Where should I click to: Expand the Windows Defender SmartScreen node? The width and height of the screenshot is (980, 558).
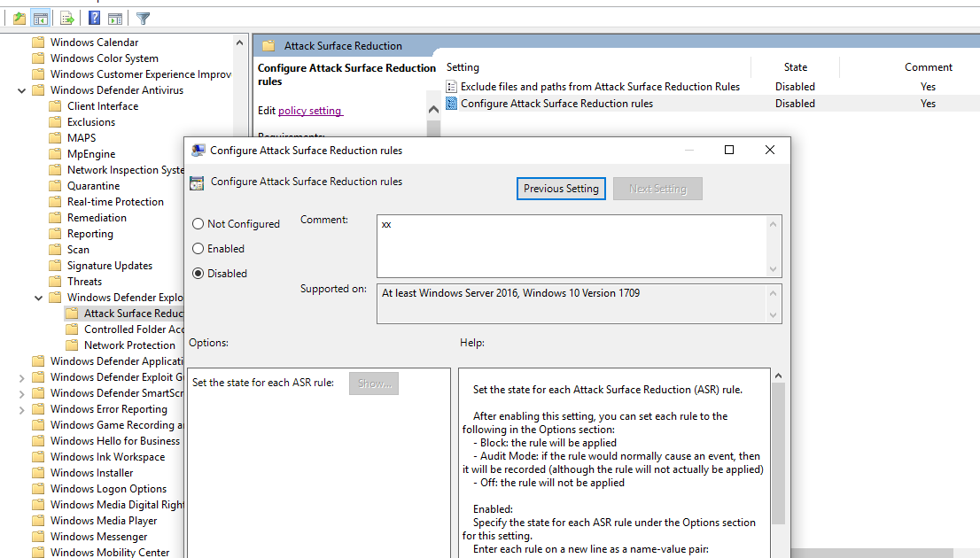click(22, 394)
